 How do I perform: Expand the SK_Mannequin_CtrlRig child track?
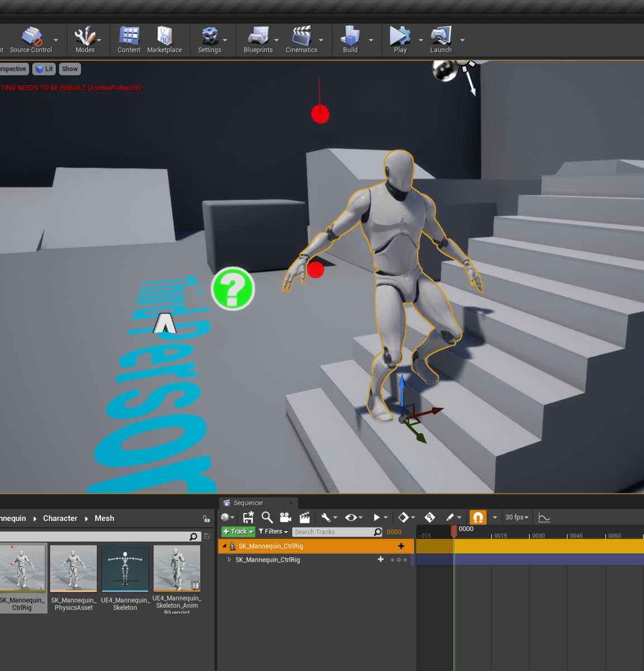[x=229, y=560]
